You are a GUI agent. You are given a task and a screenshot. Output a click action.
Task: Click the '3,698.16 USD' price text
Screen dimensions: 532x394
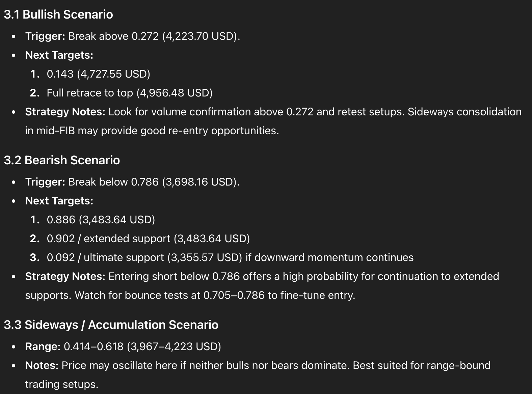[199, 182]
